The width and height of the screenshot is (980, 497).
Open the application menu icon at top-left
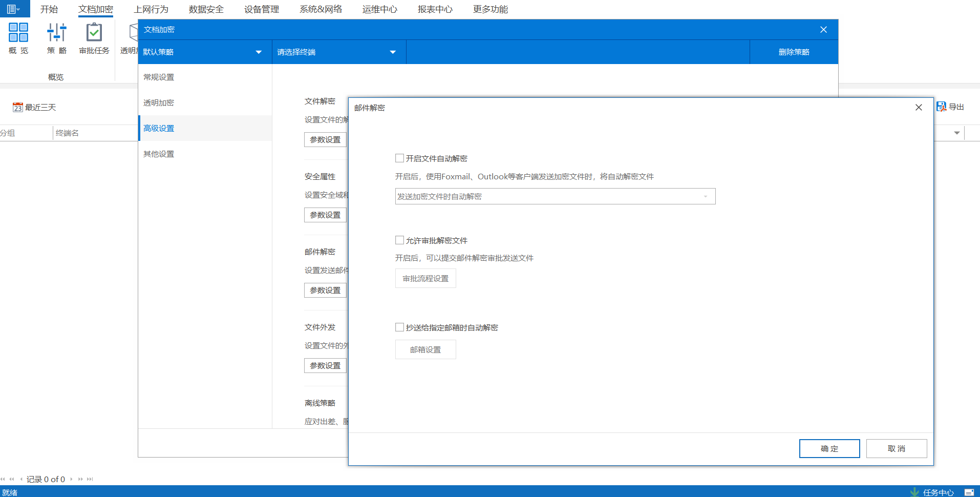coord(14,9)
